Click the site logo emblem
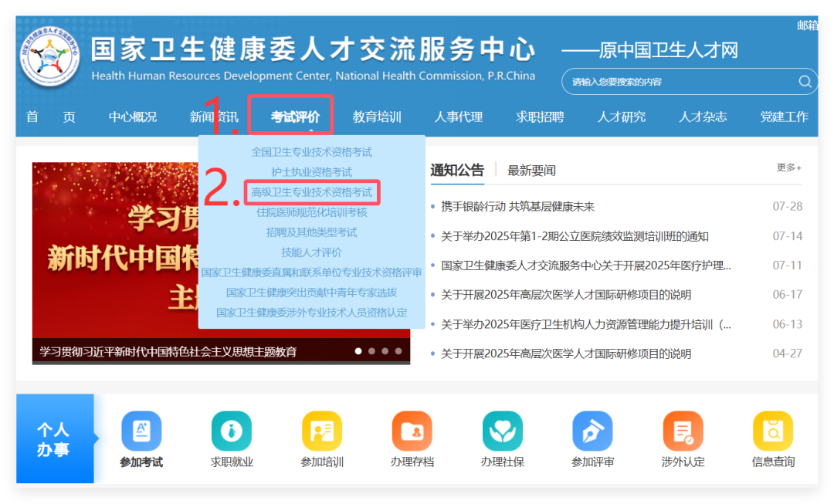 click(x=49, y=56)
